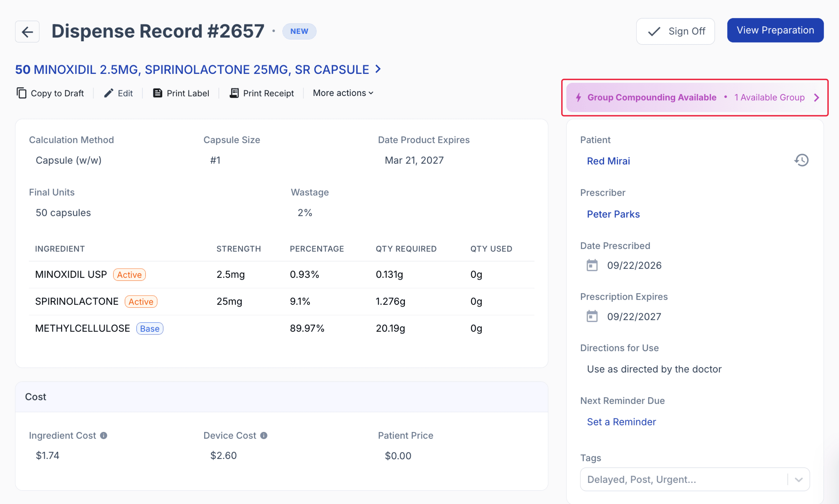The image size is (839, 504).
Task: Select the MINOXIDIL USP ingredient name
Action: tap(71, 275)
